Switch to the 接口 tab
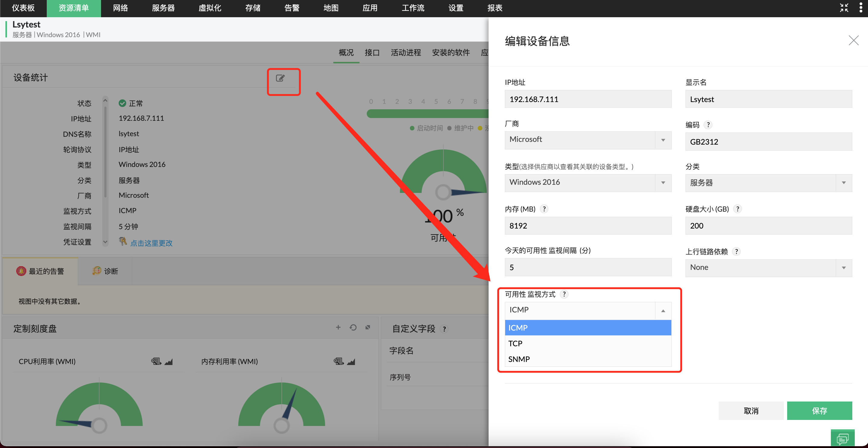This screenshot has width=868, height=448. (372, 53)
